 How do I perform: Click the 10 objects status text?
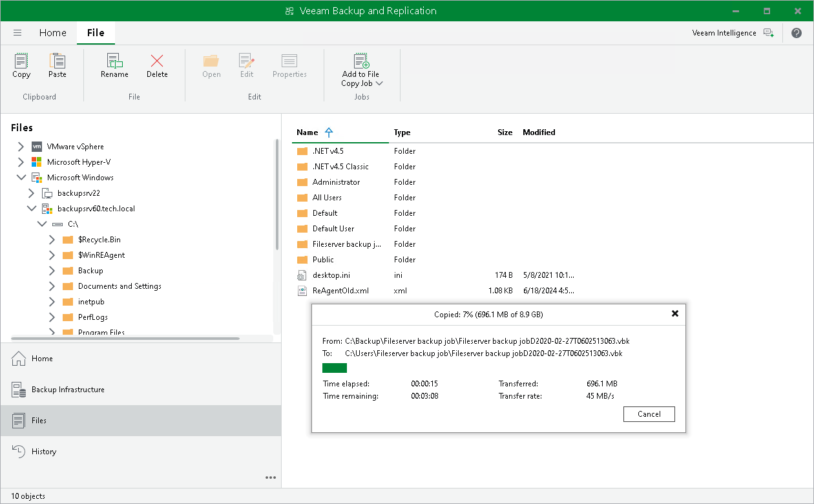28,496
